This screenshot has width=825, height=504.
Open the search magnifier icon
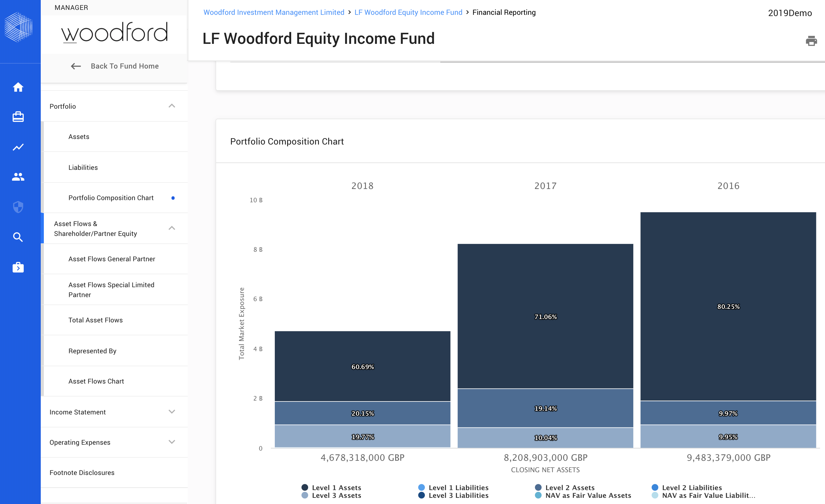(18, 237)
